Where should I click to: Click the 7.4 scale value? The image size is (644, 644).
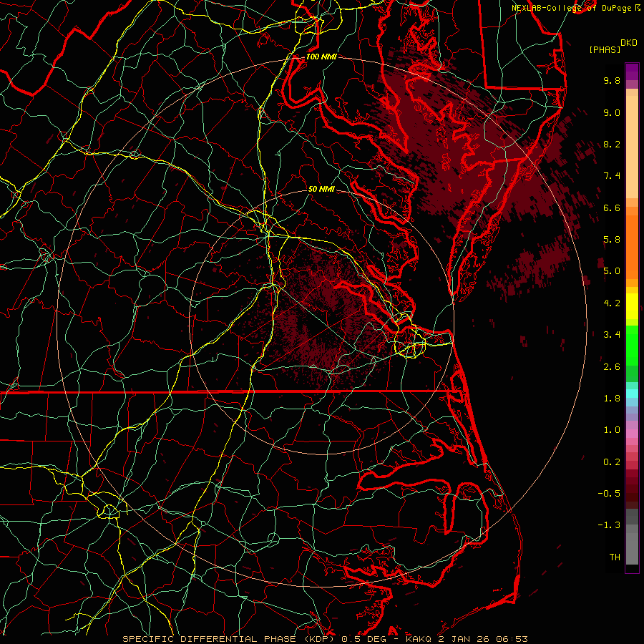(612, 176)
